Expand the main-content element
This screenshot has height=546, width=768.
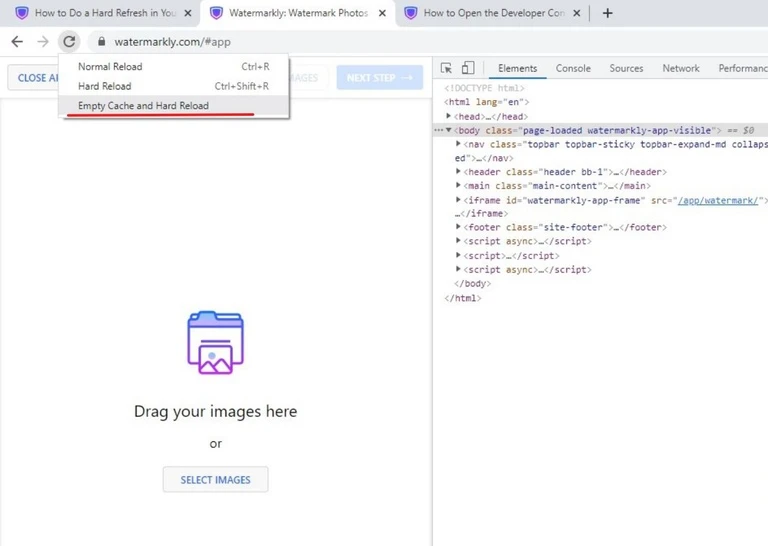(458, 185)
